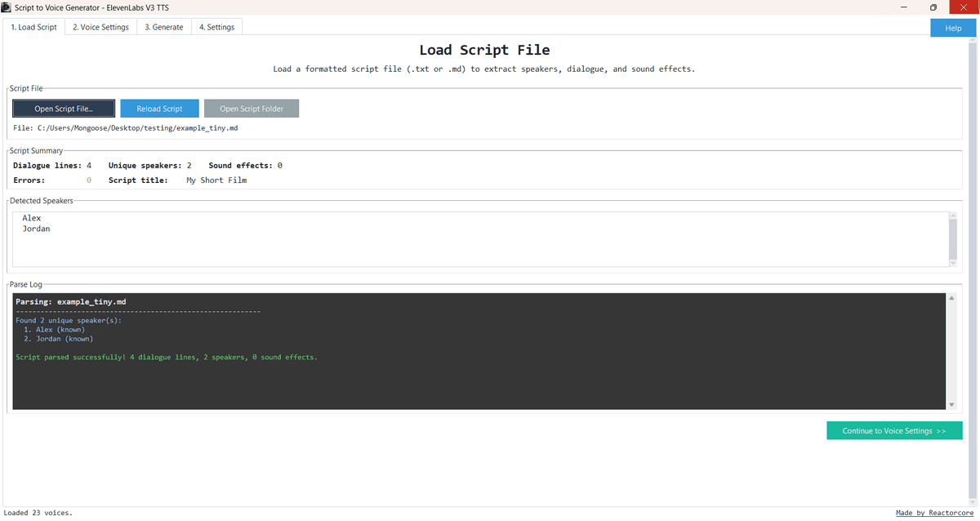Close the Script to Voice Generator window

[965, 7]
